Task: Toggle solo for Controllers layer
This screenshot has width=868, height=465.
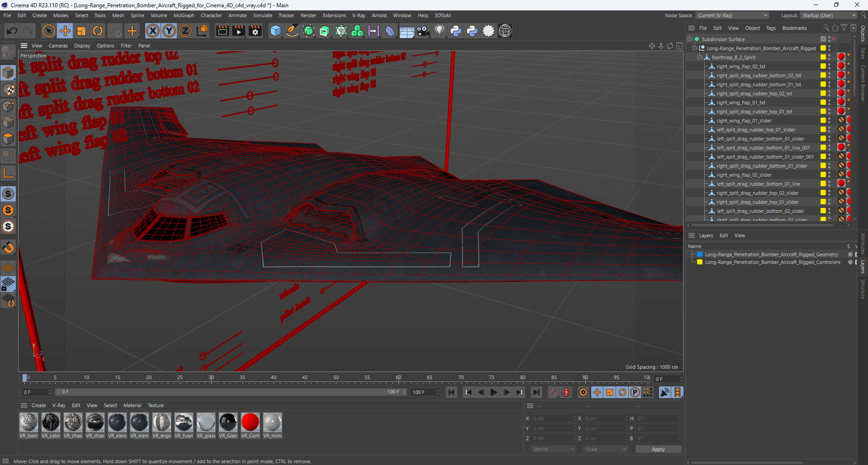Action: 850,262
